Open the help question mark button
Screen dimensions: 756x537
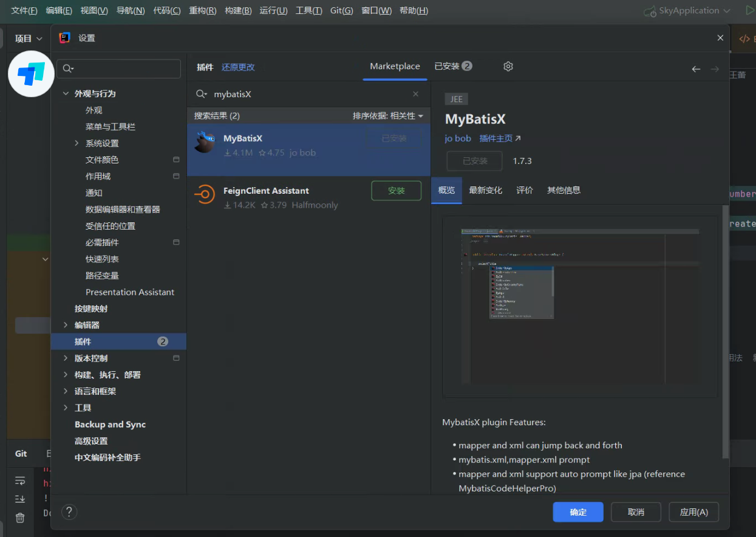69,511
